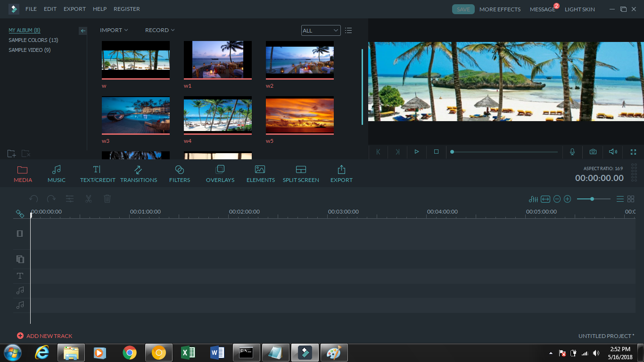
Task: Click the scissors split icon
Action: point(88,199)
